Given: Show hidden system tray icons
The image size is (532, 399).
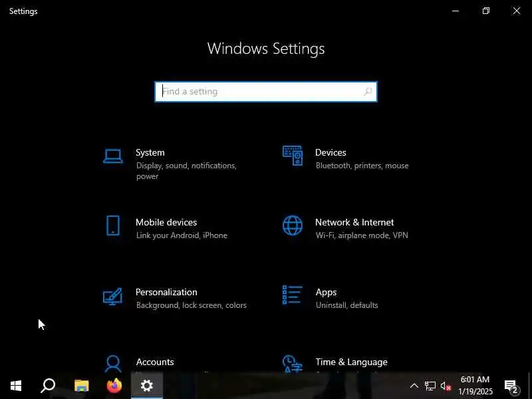Looking at the screenshot, I should [414, 386].
